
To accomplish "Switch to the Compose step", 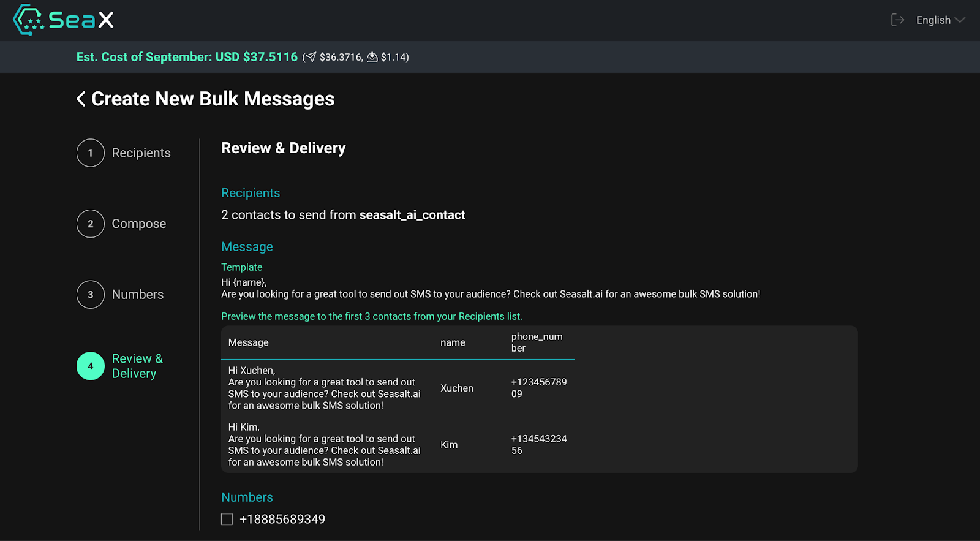I will coord(138,224).
